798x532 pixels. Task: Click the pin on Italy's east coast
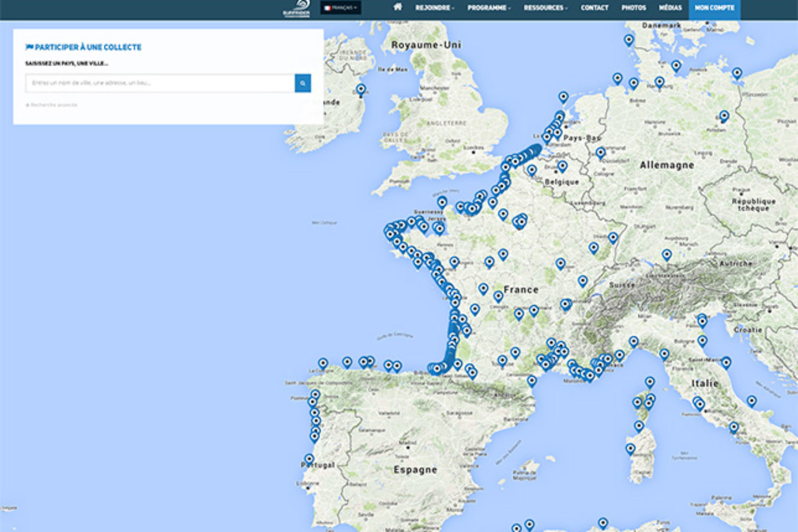point(751,401)
